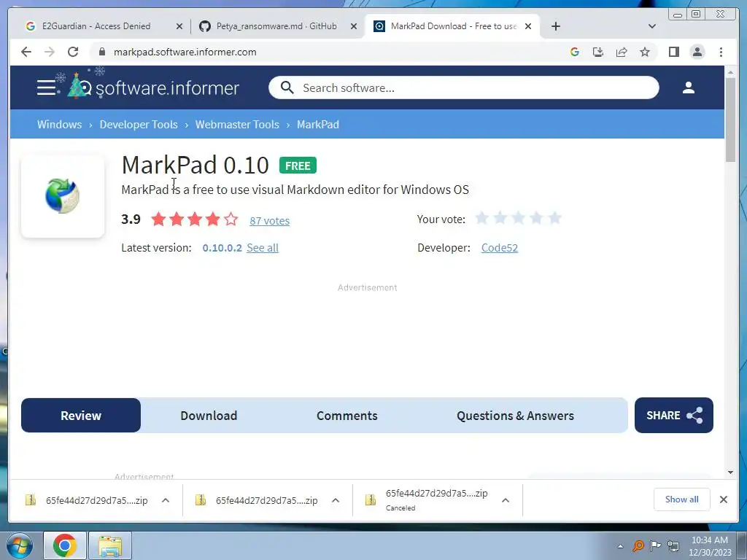
Task: Click Show all downloads
Action: pos(682,499)
